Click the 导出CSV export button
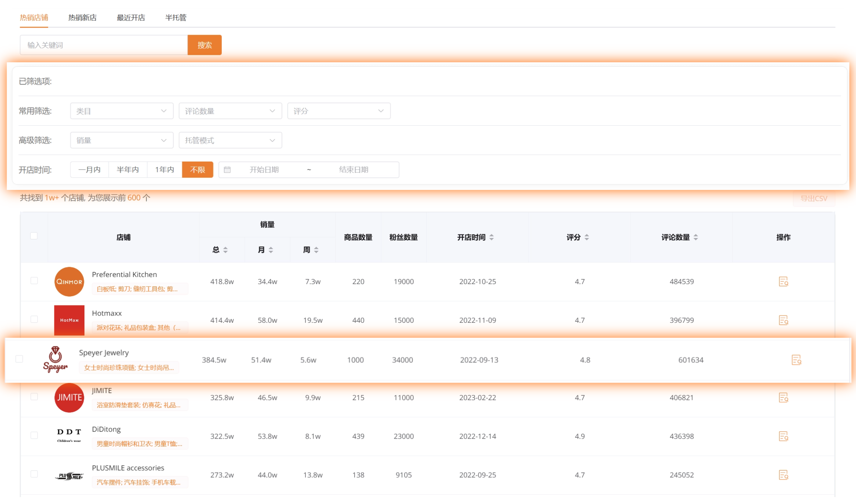The width and height of the screenshot is (856, 504). tap(814, 199)
